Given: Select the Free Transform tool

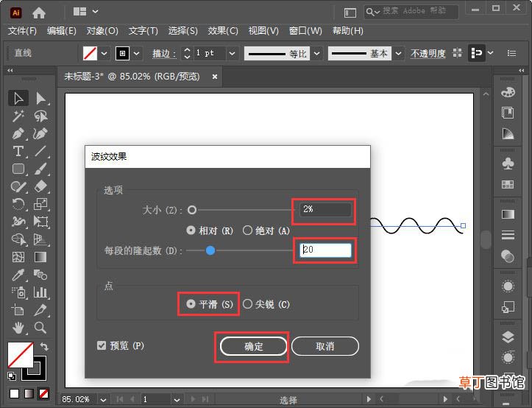Looking at the screenshot, I should coord(40,222).
